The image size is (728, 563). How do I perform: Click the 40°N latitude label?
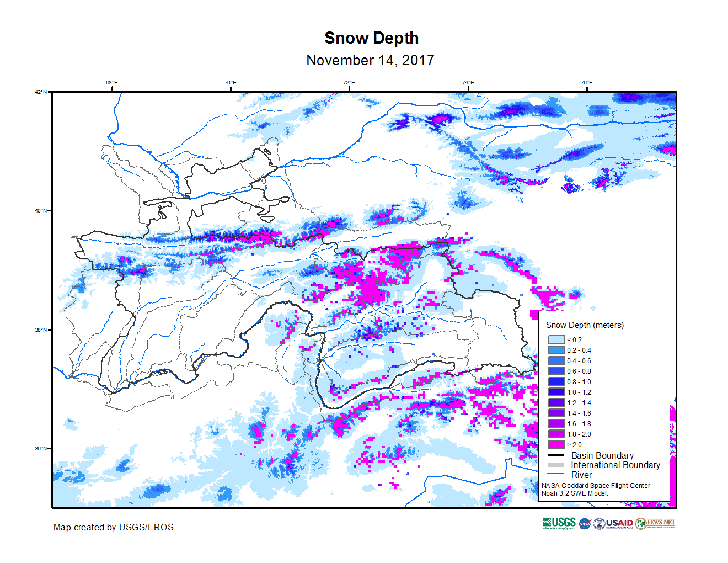pos(41,210)
